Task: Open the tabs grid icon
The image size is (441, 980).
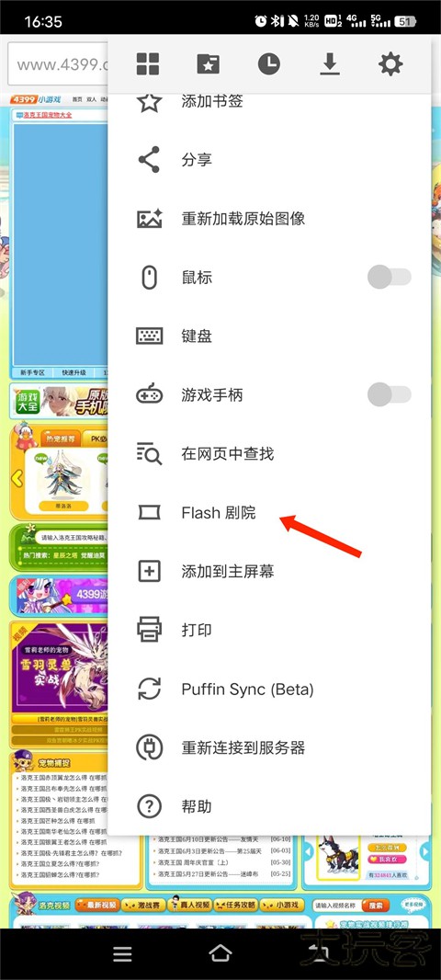Action: point(147,63)
